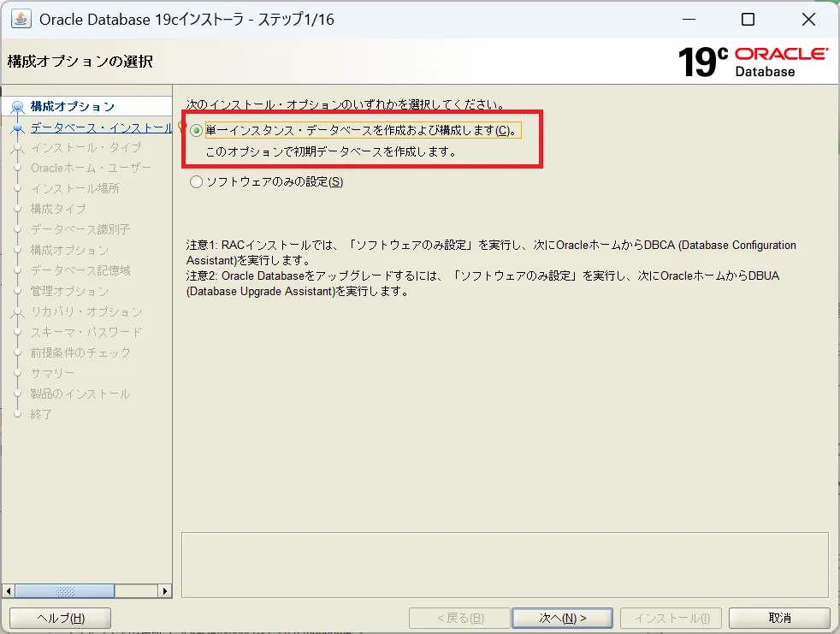Click the hint bulb icon beside first option
Viewport: 840px width, 634px height.
coord(181,127)
